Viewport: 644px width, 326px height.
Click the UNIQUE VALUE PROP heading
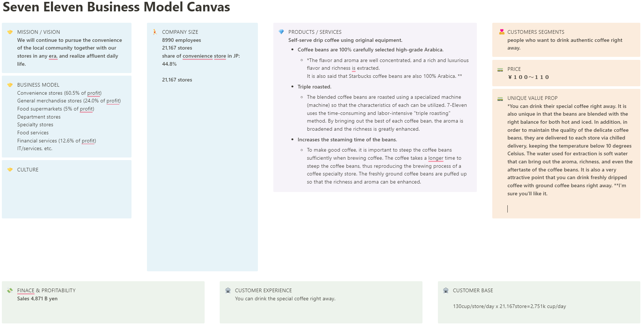click(532, 98)
